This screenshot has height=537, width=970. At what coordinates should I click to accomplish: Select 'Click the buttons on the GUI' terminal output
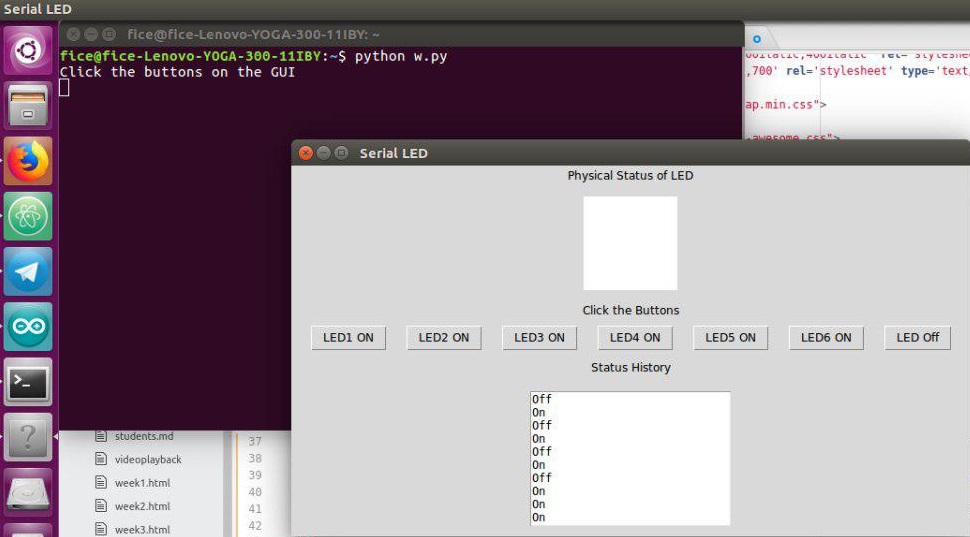(177, 72)
